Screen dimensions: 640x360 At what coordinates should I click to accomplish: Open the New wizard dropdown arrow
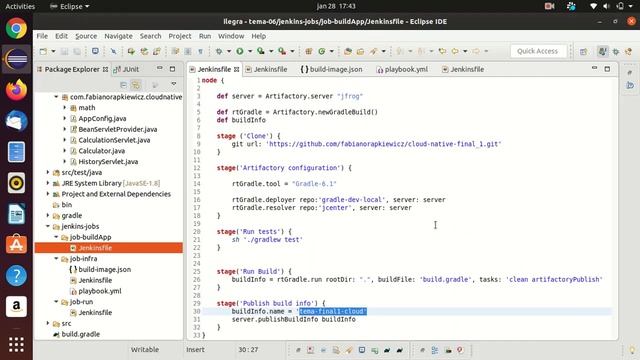53,51
